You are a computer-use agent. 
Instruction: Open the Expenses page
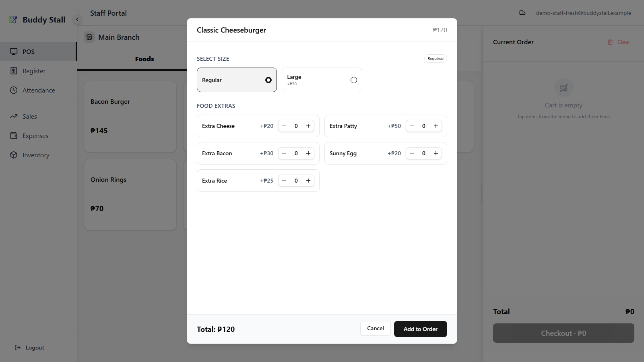click(38, 136)
